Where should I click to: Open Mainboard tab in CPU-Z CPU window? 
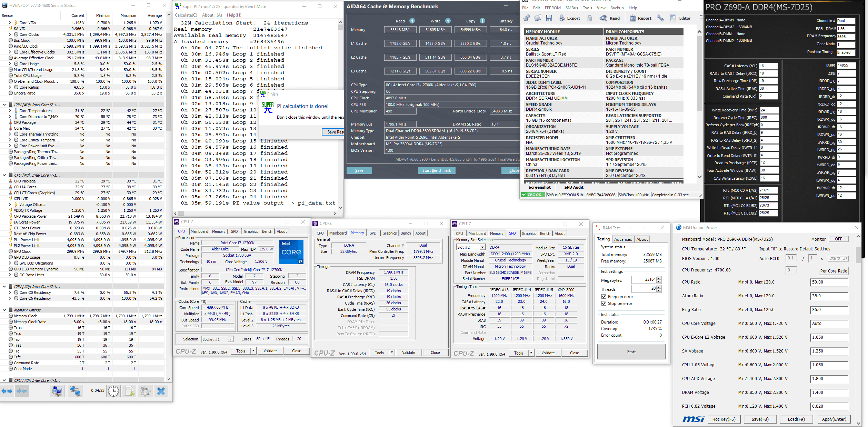[x=199, y=231]
